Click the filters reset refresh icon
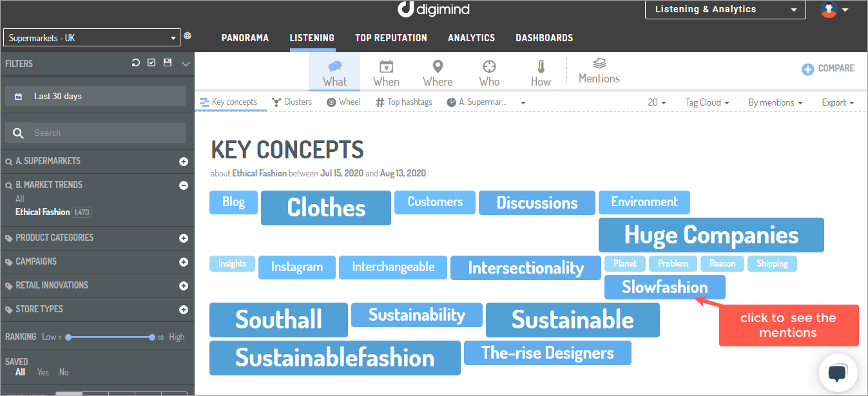 tap(136, 63)
